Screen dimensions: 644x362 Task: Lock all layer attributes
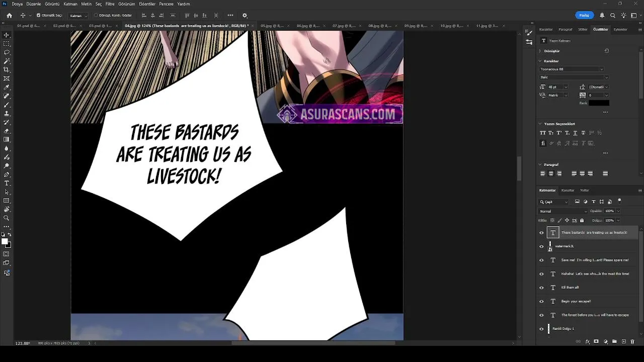point(582,220)
